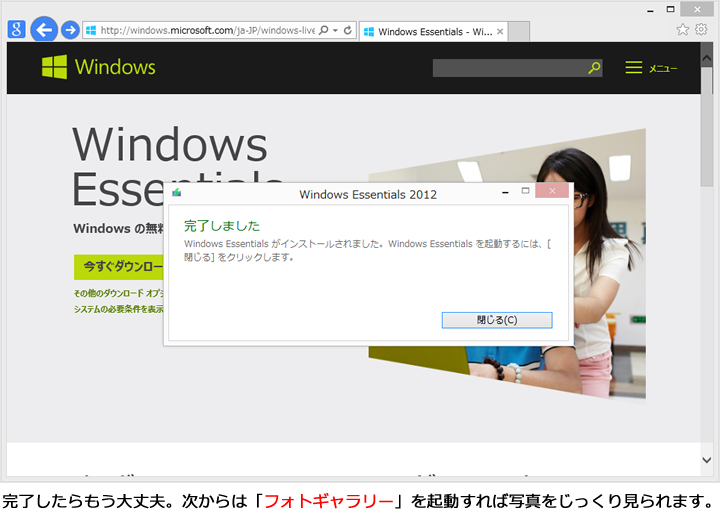Open システムの必要条件を表示 link
The width and height of the screenshot is (720, 510).
(x=119, y=309)
